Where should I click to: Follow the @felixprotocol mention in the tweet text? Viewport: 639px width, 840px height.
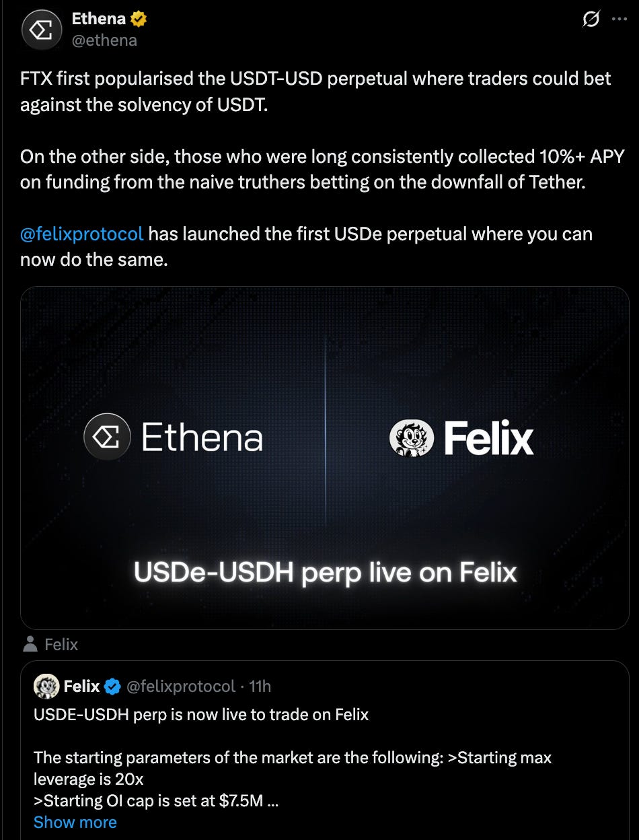(82, 234)
